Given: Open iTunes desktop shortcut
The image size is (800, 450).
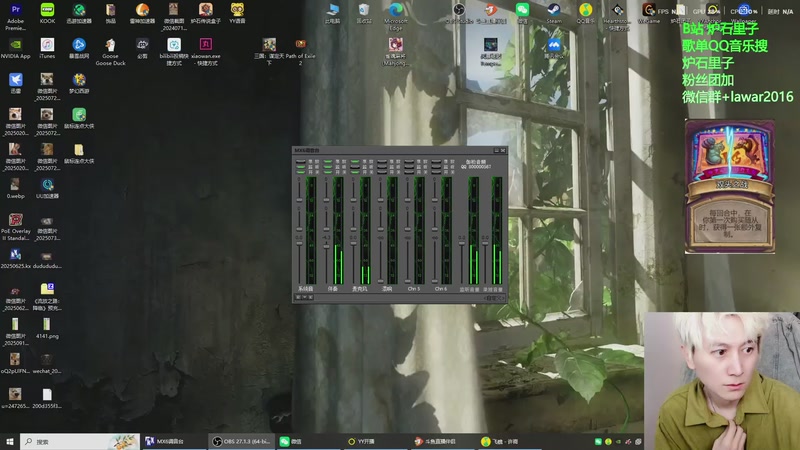Looking at the screenshot, I should tap(47, 49).
